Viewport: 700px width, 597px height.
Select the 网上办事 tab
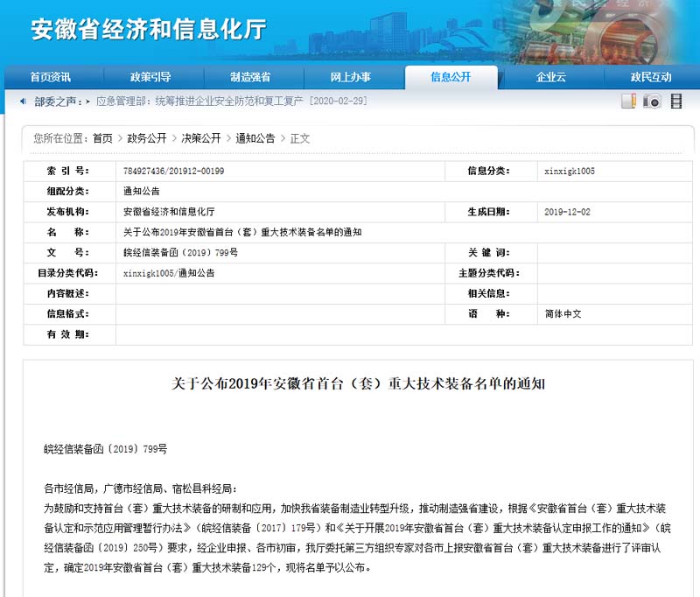pyautogui.click(x=350, y=77)
